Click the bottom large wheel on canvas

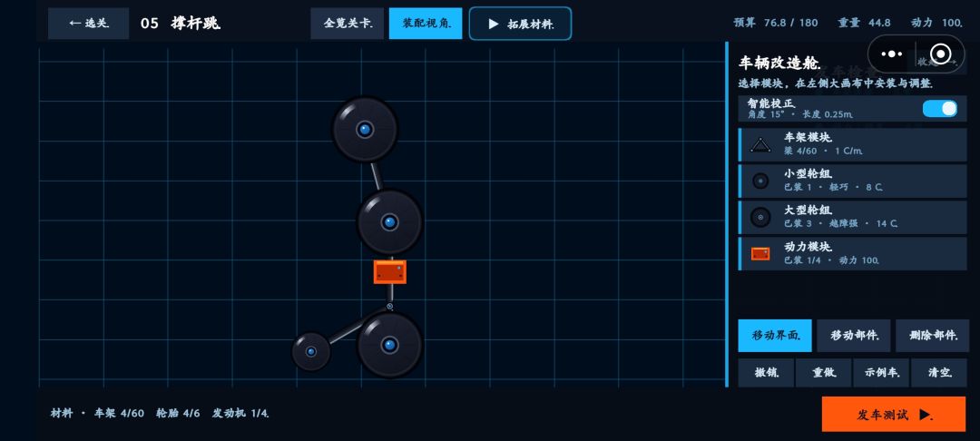(x=390, y=345)
